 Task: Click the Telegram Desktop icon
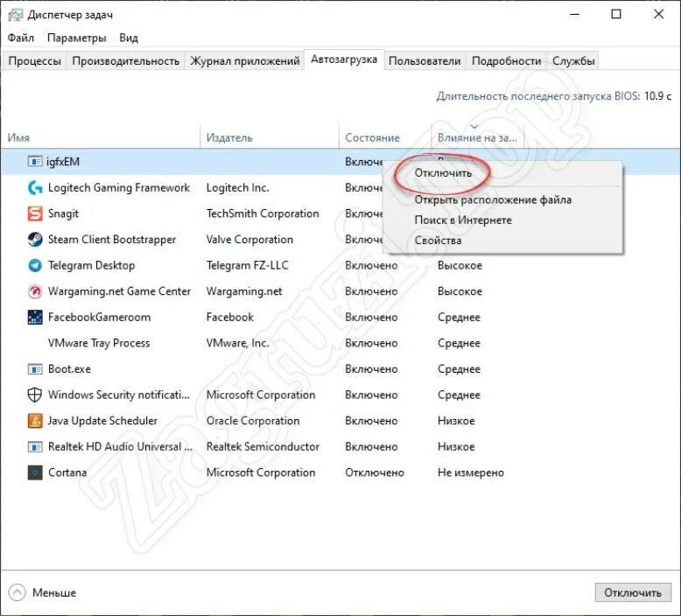35,265
